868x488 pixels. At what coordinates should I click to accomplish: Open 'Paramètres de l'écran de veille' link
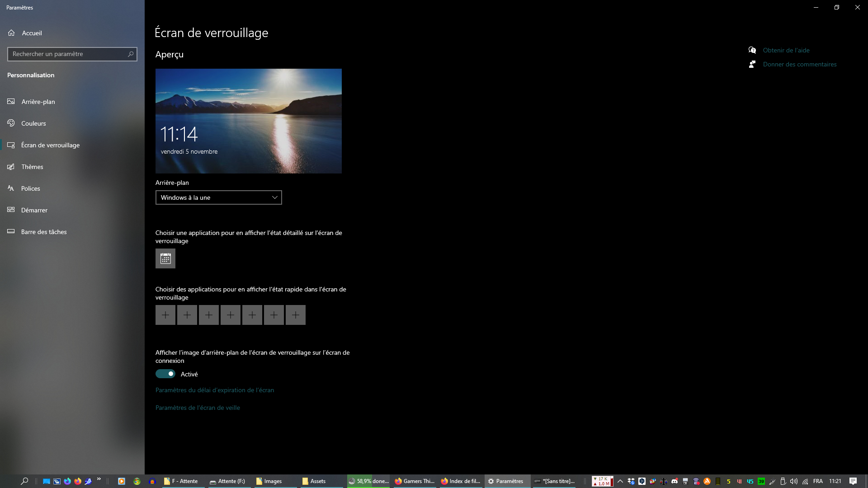point(198,408)
